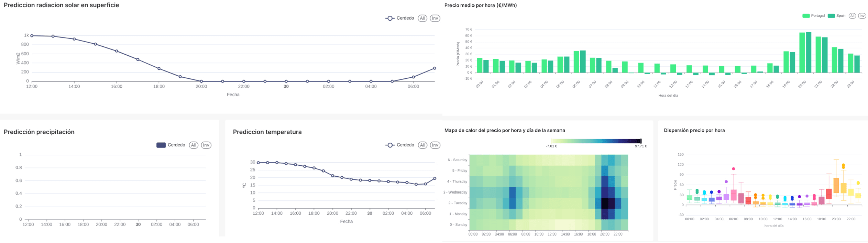The width and height of the screenshot is (868, 243).
Task: Click All button in solar radiation chart legend
Action: point(422,18)
